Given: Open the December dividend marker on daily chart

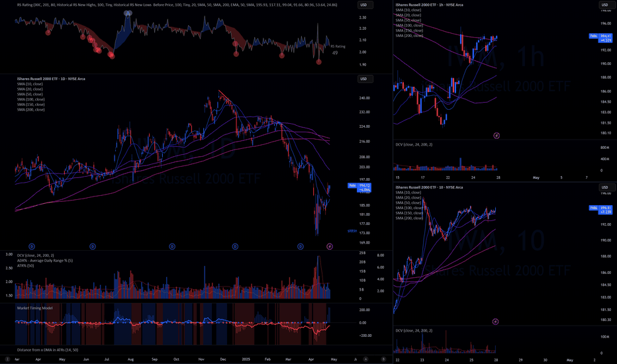Looking at the screenshot, I should pyautogui.click(x=235, y=246).
